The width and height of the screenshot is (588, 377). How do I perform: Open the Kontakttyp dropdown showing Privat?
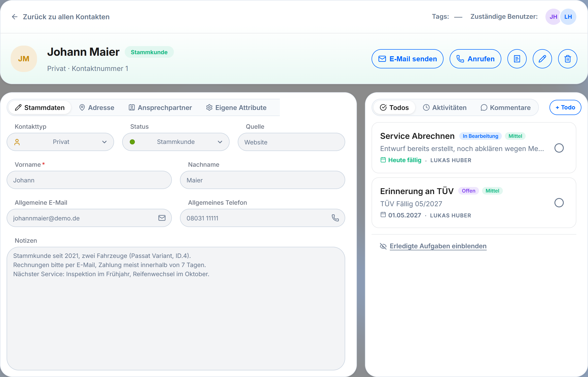(x=60, y=142)
